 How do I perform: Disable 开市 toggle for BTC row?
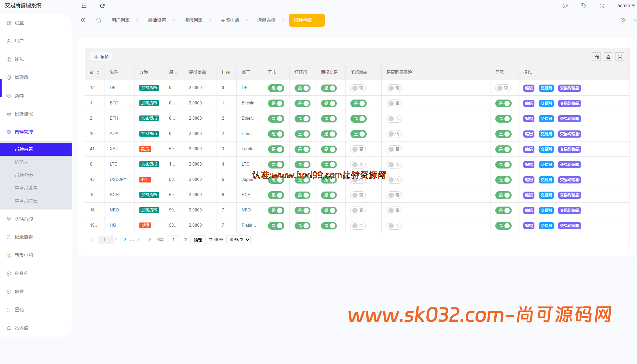tap(276, 103)
